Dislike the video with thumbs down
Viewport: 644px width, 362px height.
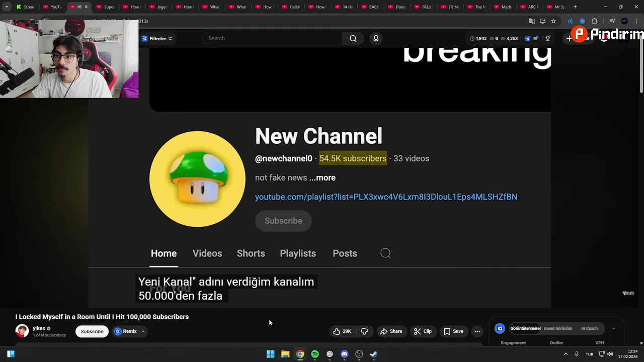[364, 331]
